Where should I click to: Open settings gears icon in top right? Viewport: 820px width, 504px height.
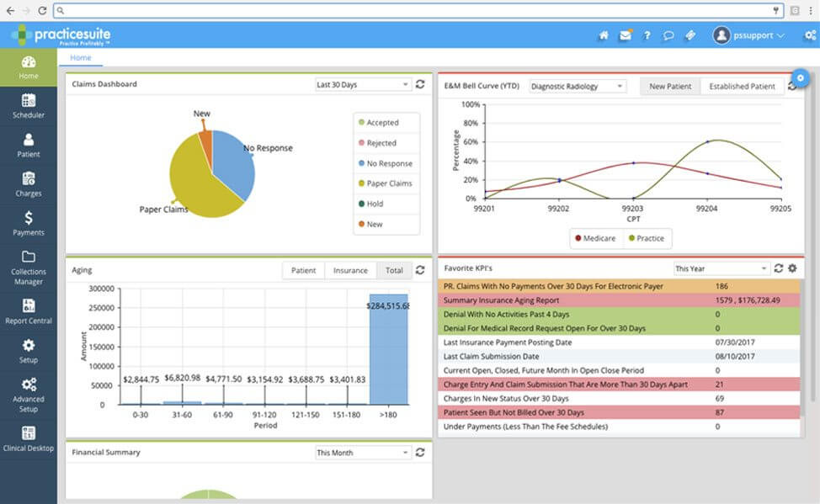click(x=810, y=35)
